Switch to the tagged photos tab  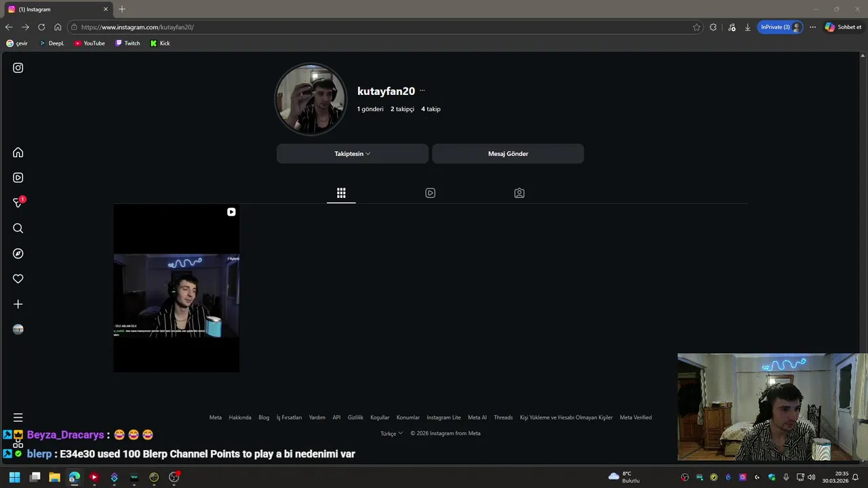click(519, 193)
